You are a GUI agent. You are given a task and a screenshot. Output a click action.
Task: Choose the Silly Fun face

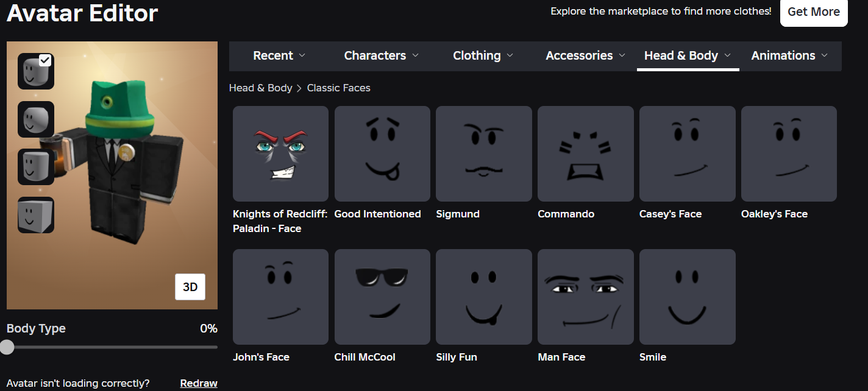coord(484,297)
